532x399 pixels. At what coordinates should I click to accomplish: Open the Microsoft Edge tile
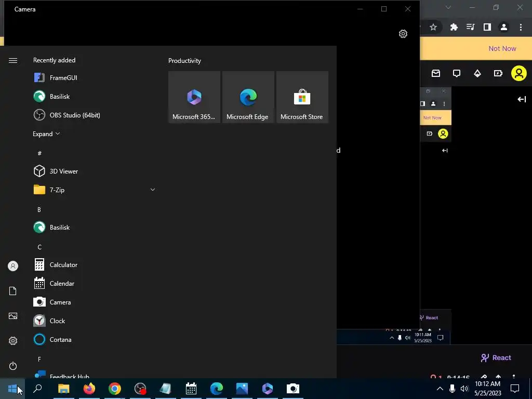(248, 97)
